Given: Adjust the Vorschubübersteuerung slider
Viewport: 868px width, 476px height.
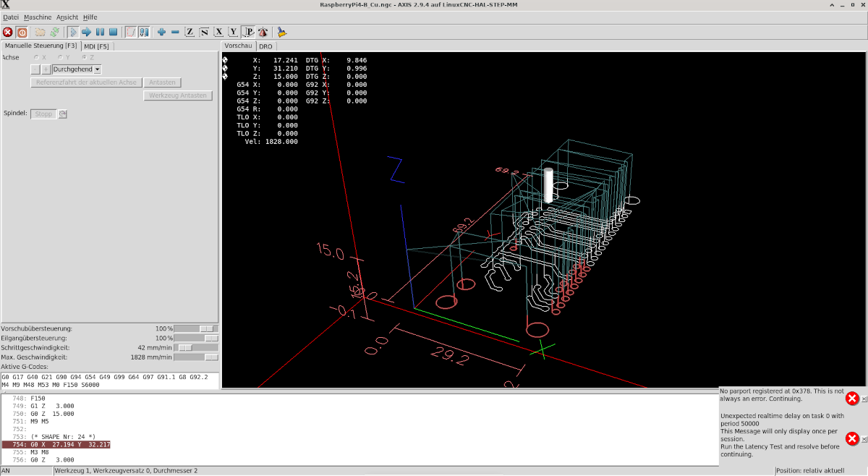Looking at the screenshot, I should click(x=197, y=328).
